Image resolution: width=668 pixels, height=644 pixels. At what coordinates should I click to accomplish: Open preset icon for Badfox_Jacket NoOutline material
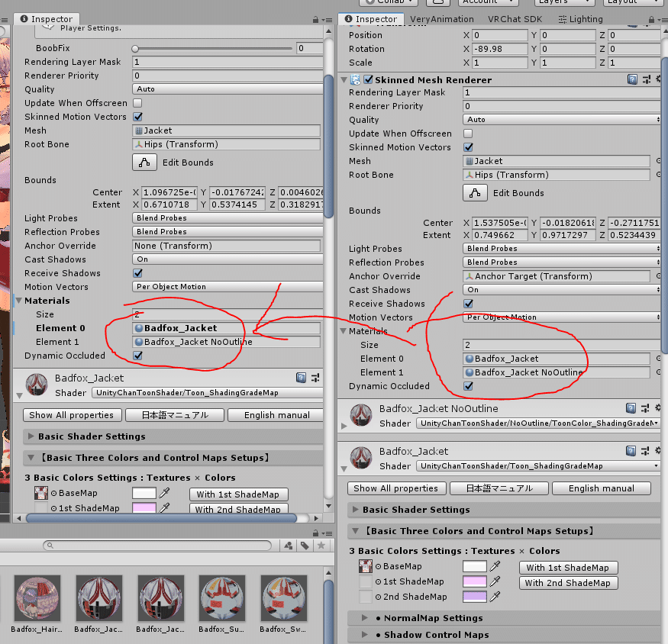(x=645, y=408)
